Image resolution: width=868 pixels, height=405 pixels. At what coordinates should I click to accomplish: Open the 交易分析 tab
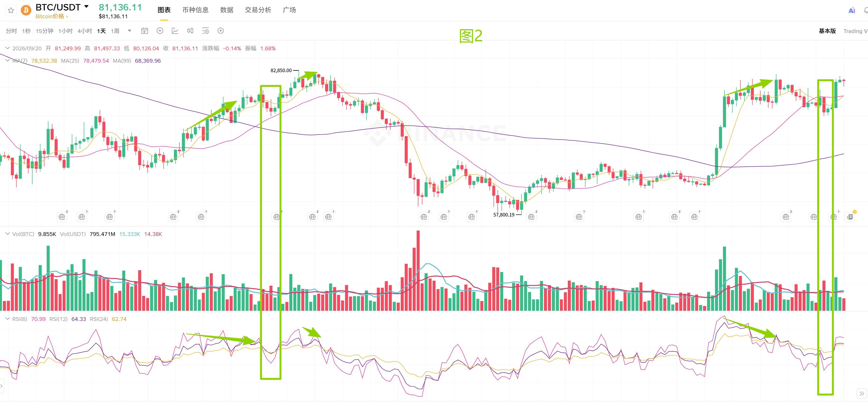[x=258, y=10]
